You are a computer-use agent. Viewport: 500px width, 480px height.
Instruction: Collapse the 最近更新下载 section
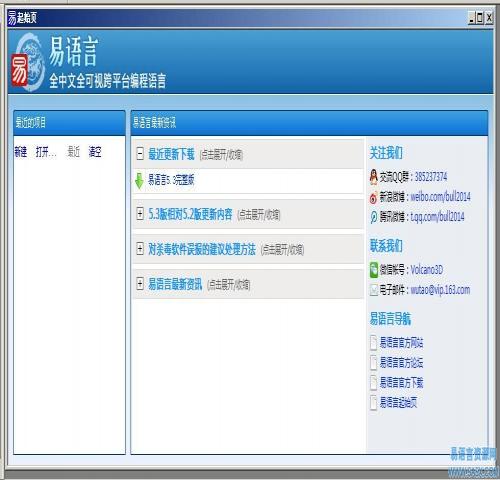[140, 154]
